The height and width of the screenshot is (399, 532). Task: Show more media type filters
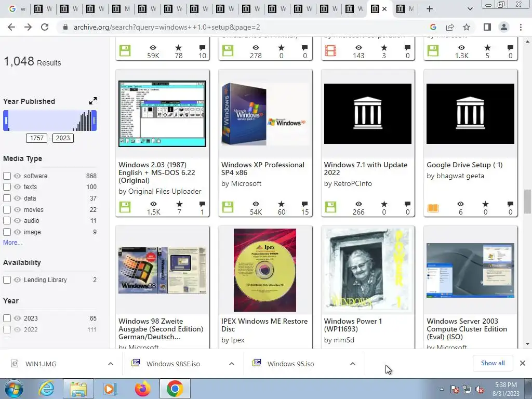point(12,243)
